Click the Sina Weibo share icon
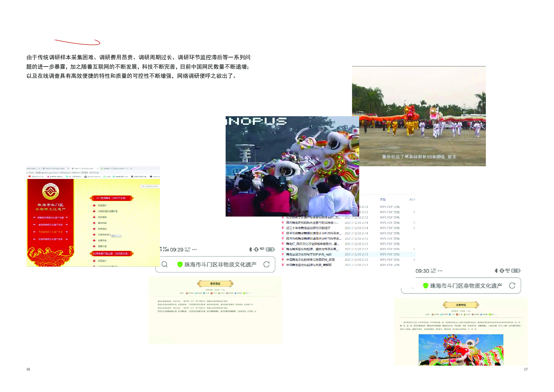The width and height of the screenshot is (554, 392). 187,293
